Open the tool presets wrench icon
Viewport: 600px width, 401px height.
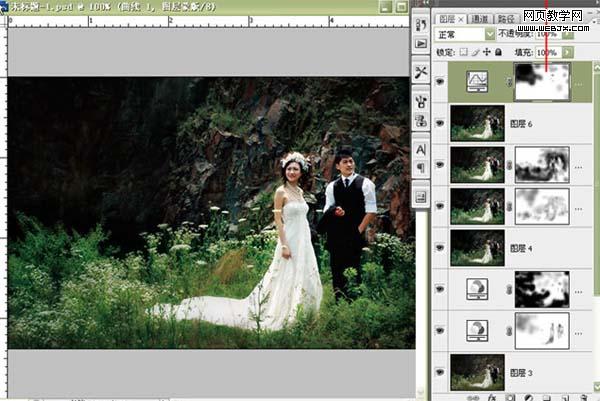420,73
